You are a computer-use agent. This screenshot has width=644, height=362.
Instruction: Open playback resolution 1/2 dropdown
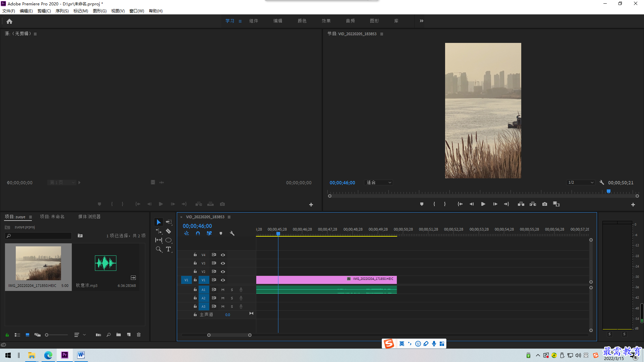(581, 182)
